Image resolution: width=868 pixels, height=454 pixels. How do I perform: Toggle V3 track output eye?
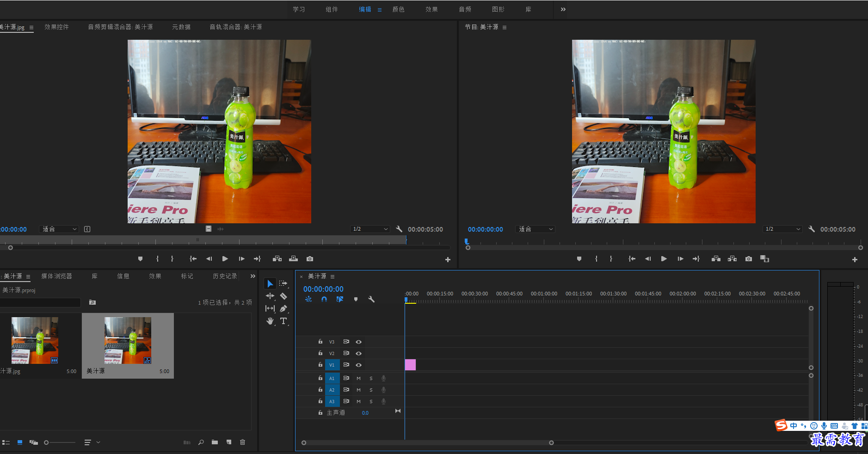[x=358, y=342]
